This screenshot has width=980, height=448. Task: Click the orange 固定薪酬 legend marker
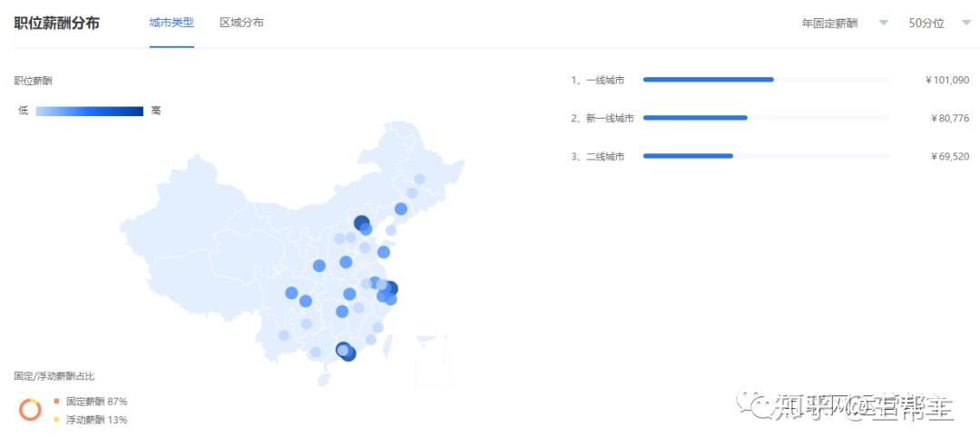56,401
